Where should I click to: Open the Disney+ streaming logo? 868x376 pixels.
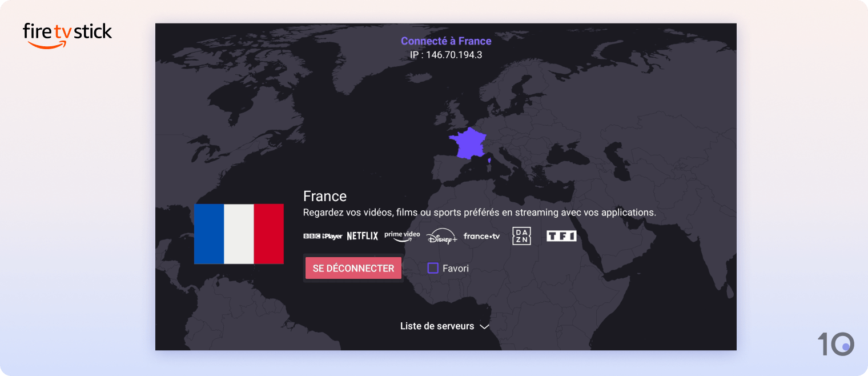point(441,236)
